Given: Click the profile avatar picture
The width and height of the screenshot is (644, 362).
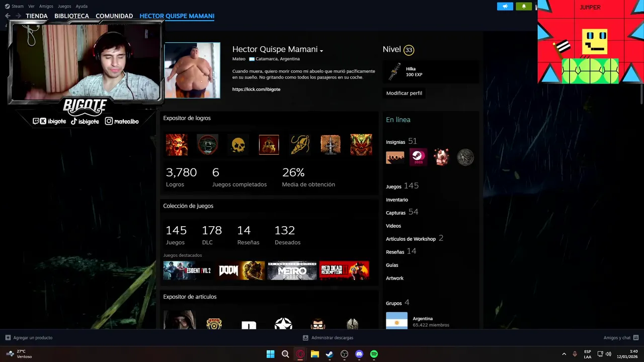Looking at the screenshot, I should click(x=192, y=70).
